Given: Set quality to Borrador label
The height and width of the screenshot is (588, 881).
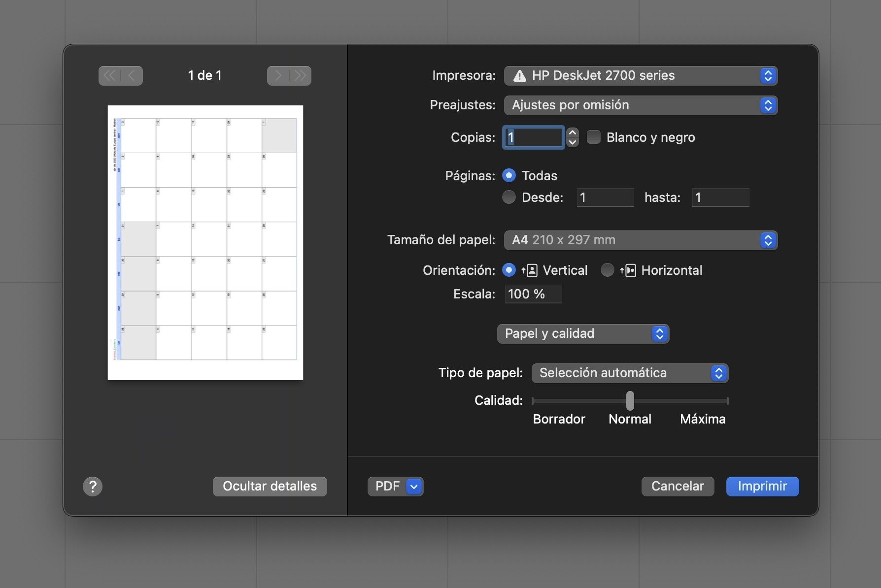Looking at the screenshot, I should point(559,419).
